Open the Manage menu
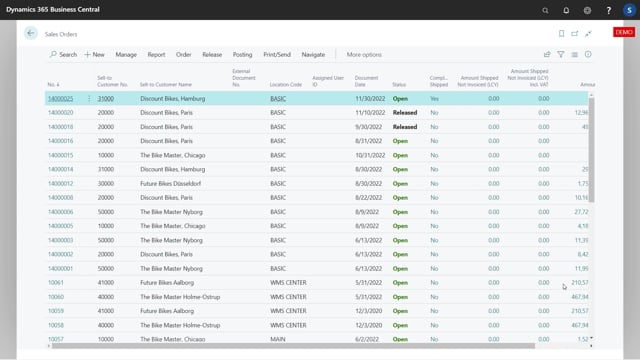The width and height of the screenshot is (640, 360). (x=126, y=54)
